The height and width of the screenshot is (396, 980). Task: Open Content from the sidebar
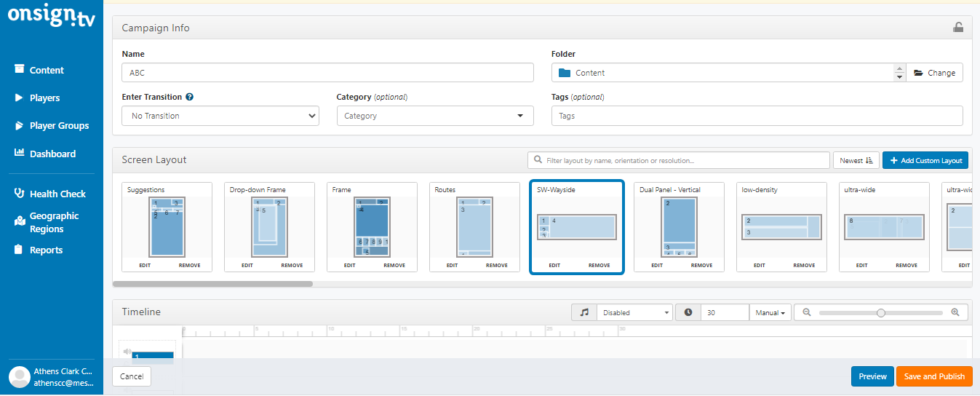click(47, 70)
